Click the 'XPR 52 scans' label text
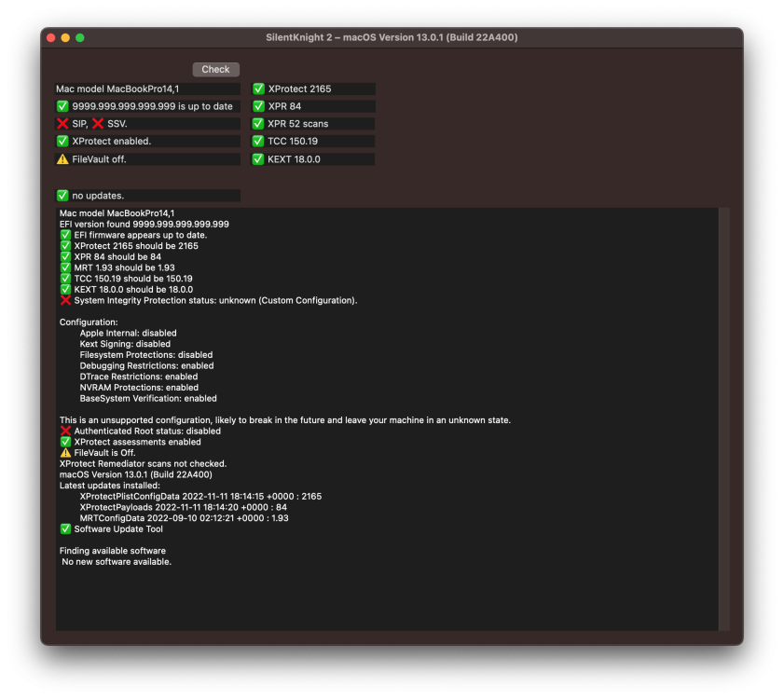Image resolution: width=784 pixels, height=699 pixels. tap(298, 124)
